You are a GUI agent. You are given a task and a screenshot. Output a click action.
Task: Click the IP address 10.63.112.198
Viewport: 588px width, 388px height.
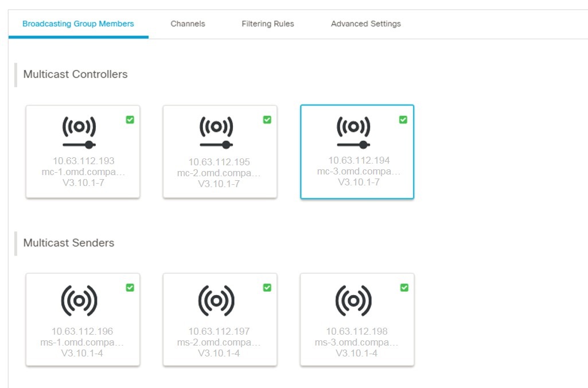click(357, 331)
